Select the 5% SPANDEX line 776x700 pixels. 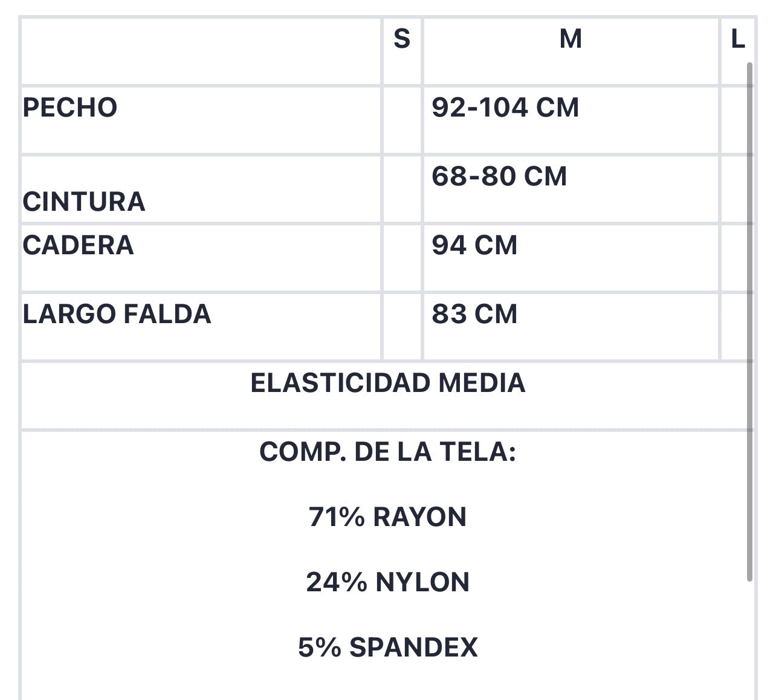click(388, 647)
